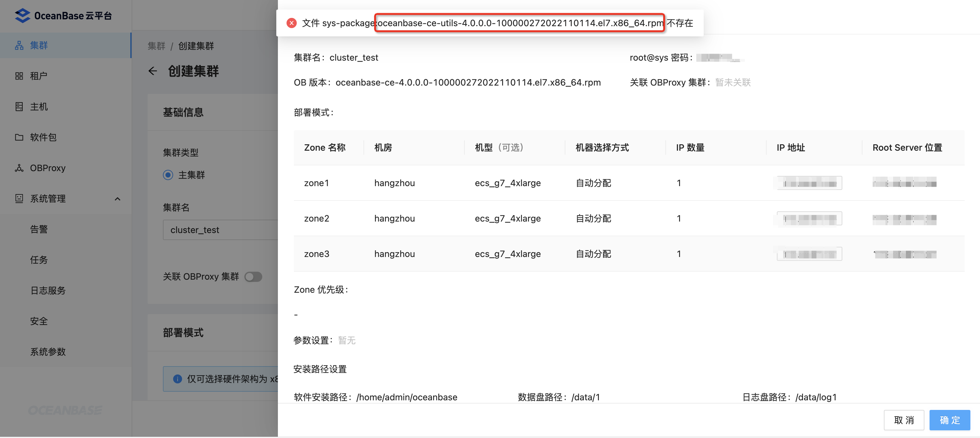The width and height of the screenshot is (980, 438).
Task: Click the 基础信息 section heading
Action: 183,112
